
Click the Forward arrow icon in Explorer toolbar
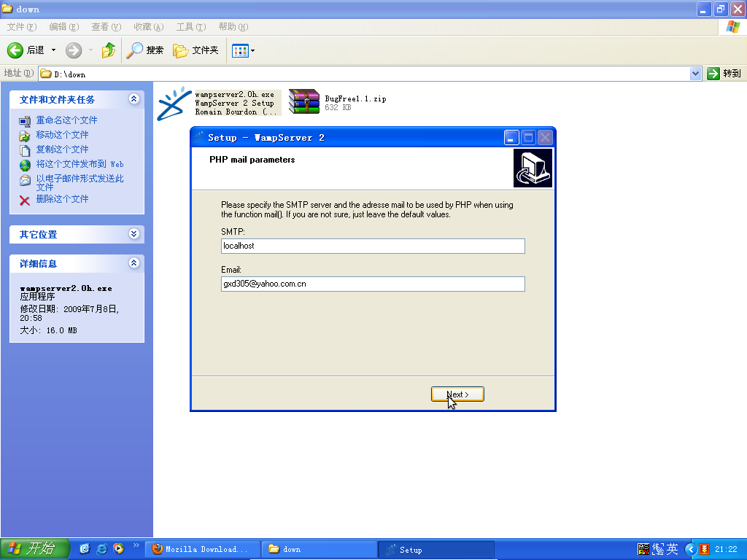tap(74, 50)
